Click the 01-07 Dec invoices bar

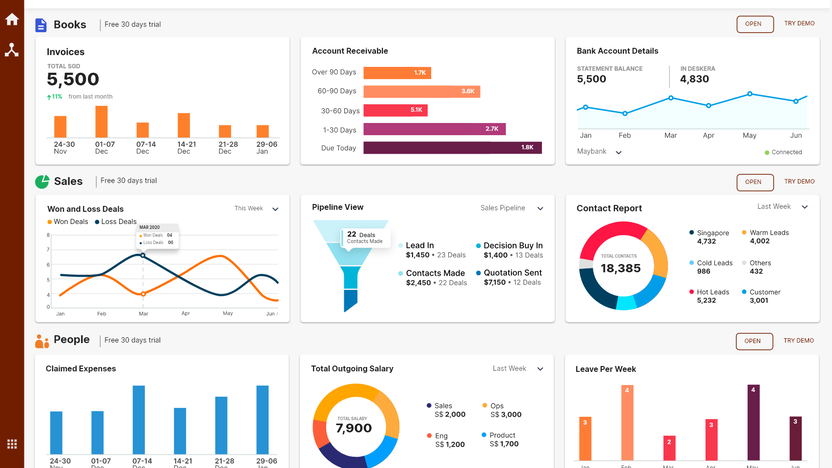click(x=101, y=122)
